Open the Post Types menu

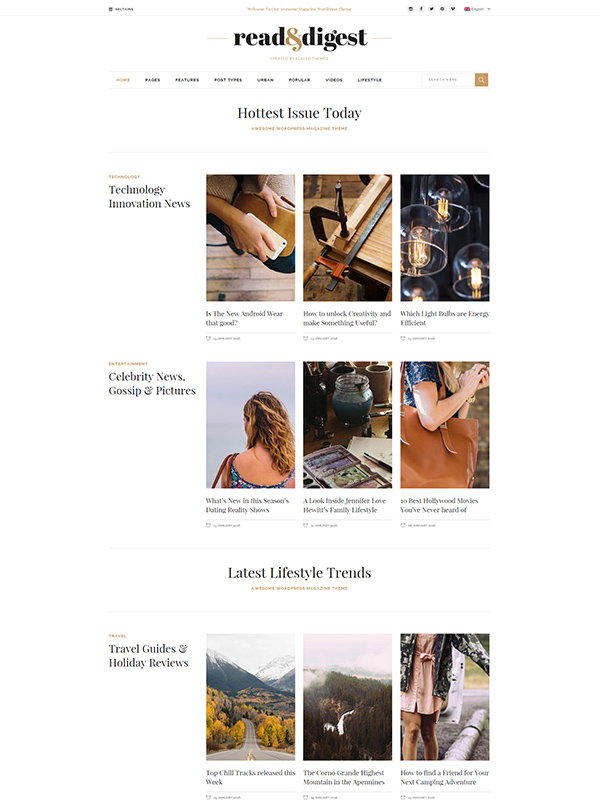(228, 80)
